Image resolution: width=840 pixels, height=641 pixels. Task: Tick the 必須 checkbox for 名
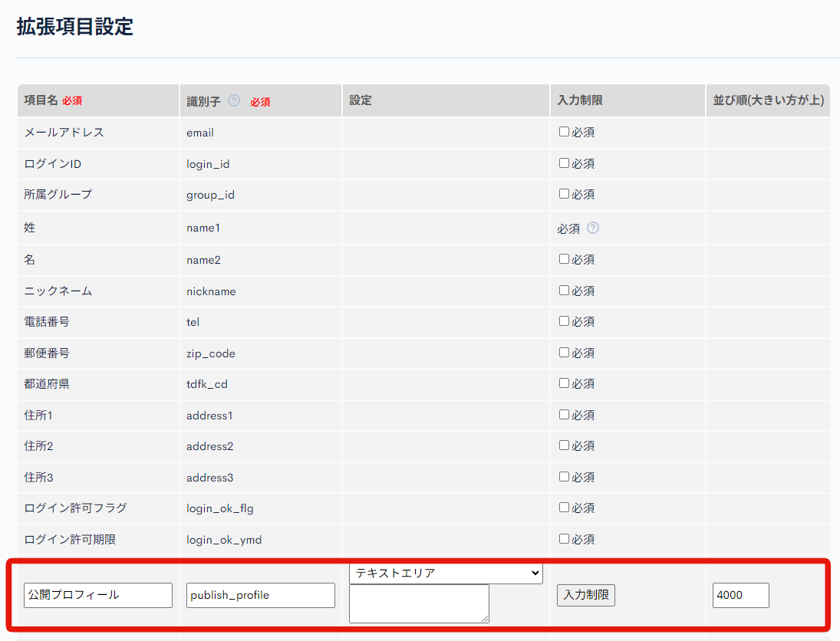[564, 259]
